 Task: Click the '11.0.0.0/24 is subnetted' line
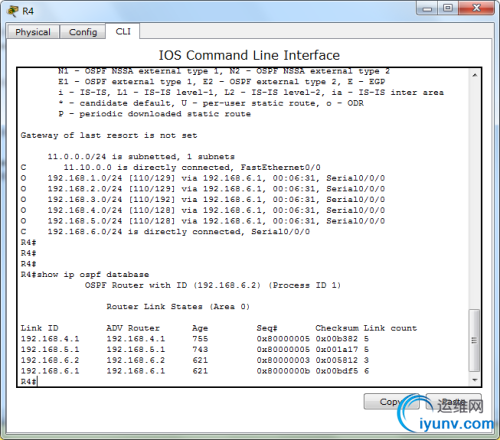(141, 157)
